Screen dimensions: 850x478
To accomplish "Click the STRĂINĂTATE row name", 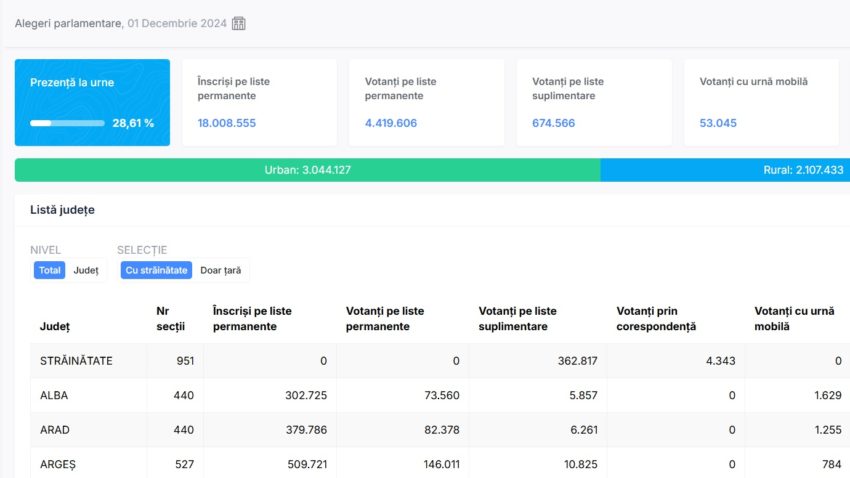I will (76, 361).
